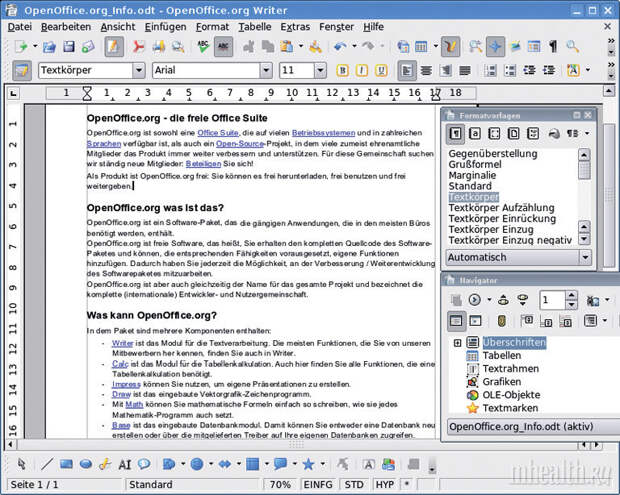Click the Format paintbrush icon
620x495 pixels.
(315, 47)
